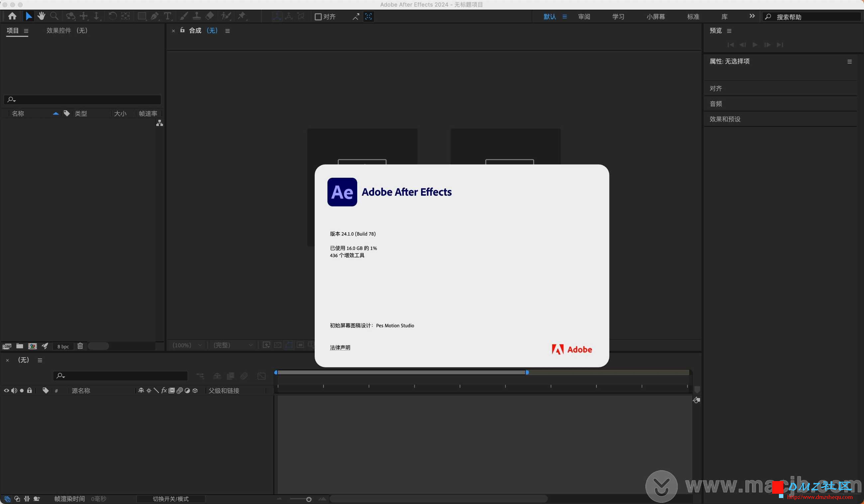Click the time navigator end handle
The width and height of the screenshot is (864, 504).
pyautogui.click(x=527, y=372)
